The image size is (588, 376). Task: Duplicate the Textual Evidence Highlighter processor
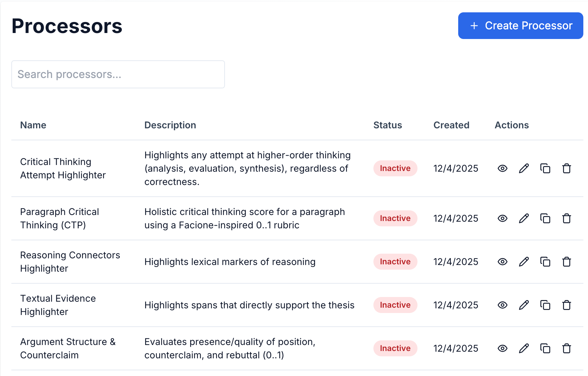tap(545, 305)
